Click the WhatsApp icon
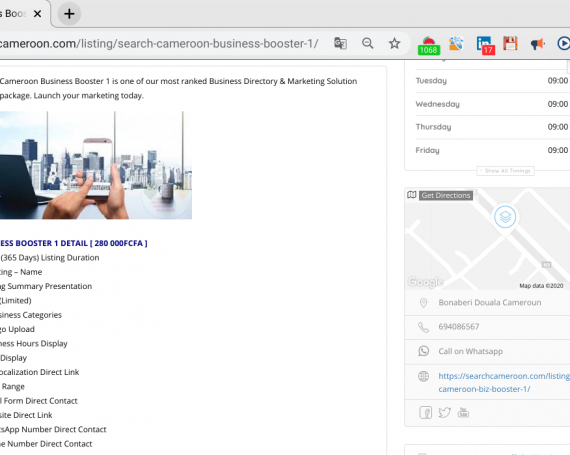Screen dimensions: 570x455 (x=424, y=351)
